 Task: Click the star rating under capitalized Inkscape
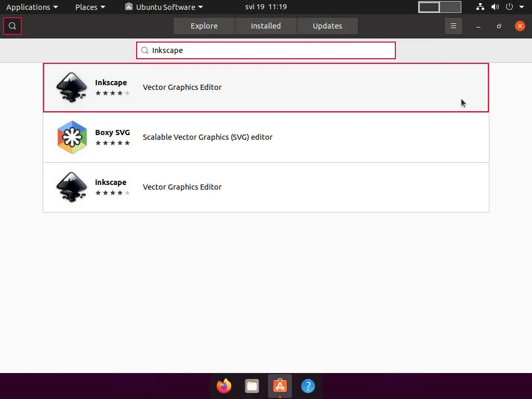click(113, 93)
